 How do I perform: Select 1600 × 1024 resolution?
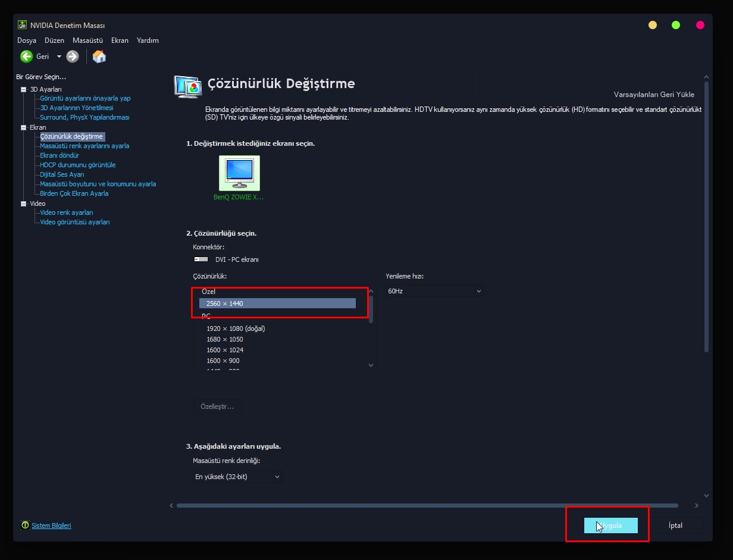coord(225,350)
